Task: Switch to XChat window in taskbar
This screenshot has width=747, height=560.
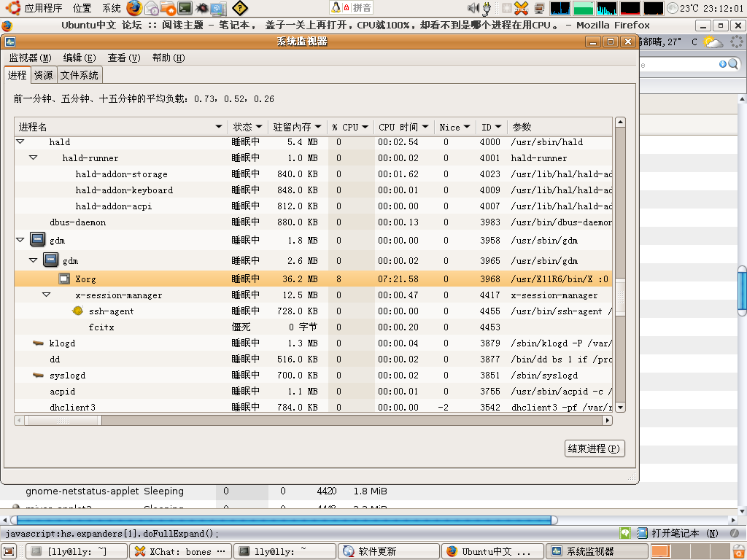Action: [181, 551]
